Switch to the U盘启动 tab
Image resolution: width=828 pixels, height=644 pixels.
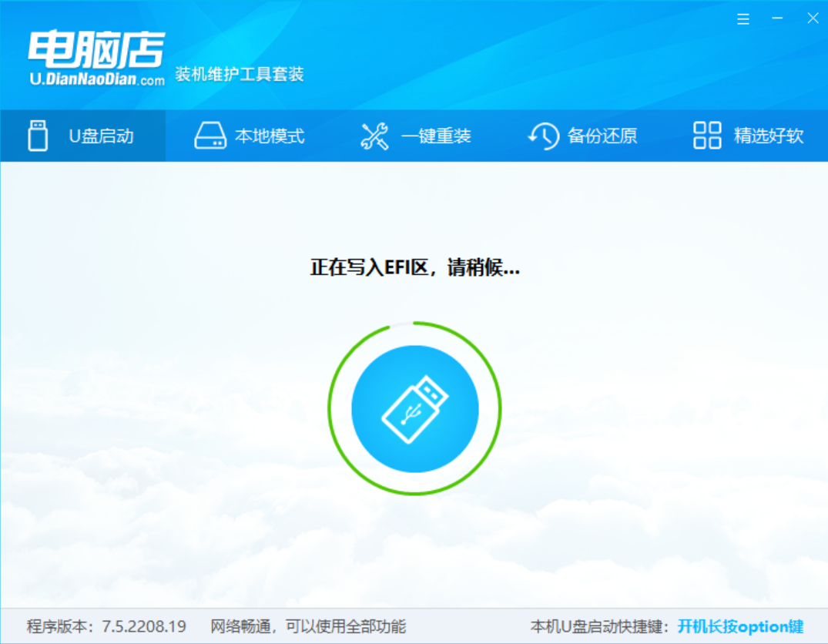(x=83, y=136)
